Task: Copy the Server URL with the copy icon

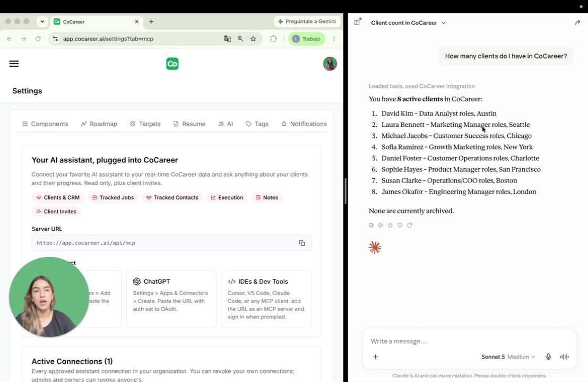Action: pyautogui.click(x=301, y=243)
